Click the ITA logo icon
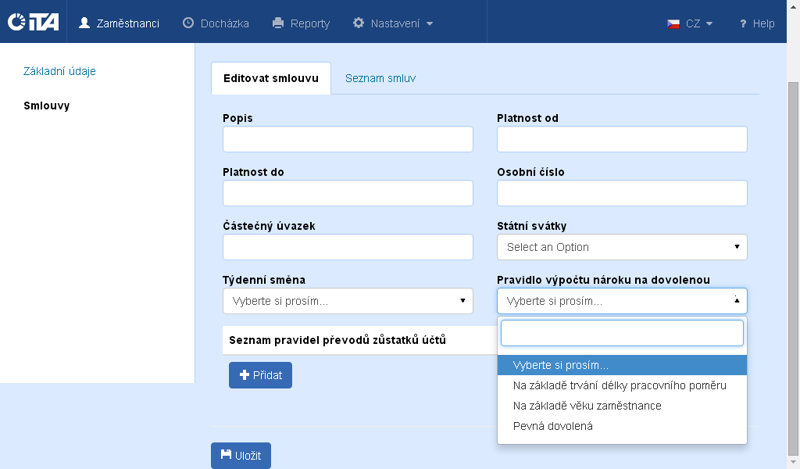This screenshot has height=469, width=800. click(32, 22)
